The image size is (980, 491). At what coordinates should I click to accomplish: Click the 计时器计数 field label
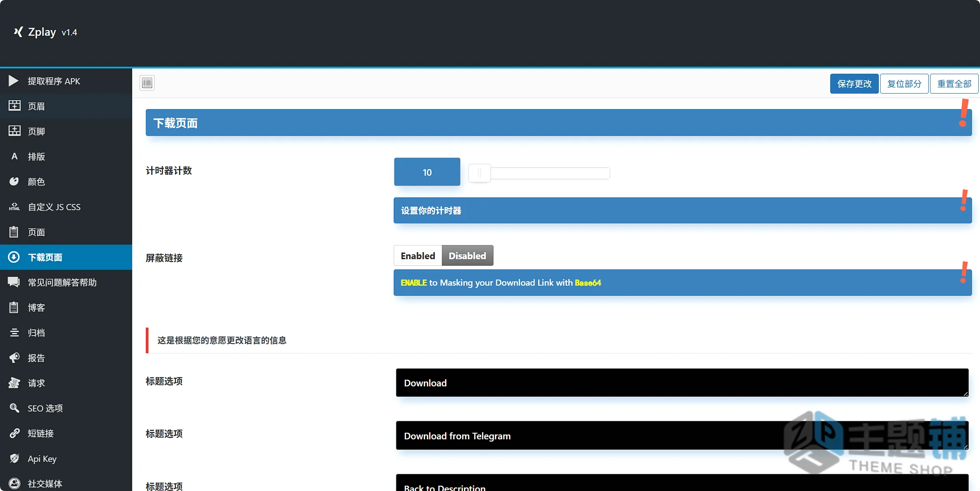(x=169, y=171)
